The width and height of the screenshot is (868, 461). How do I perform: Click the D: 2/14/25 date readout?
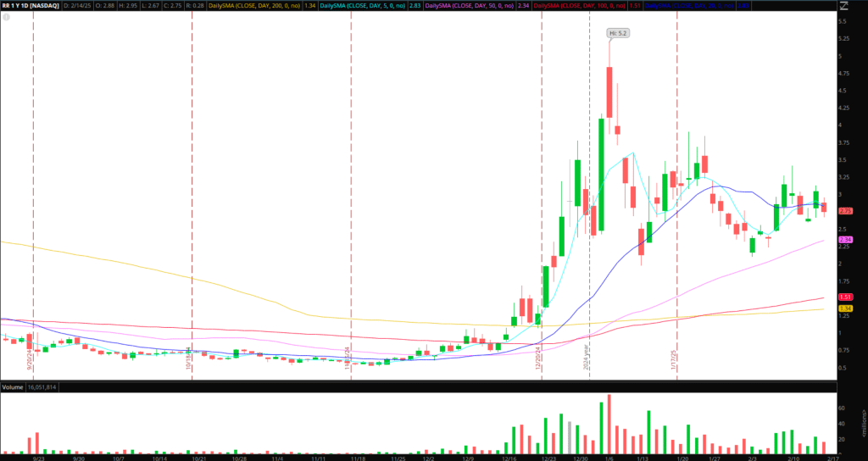click(77, 6)
